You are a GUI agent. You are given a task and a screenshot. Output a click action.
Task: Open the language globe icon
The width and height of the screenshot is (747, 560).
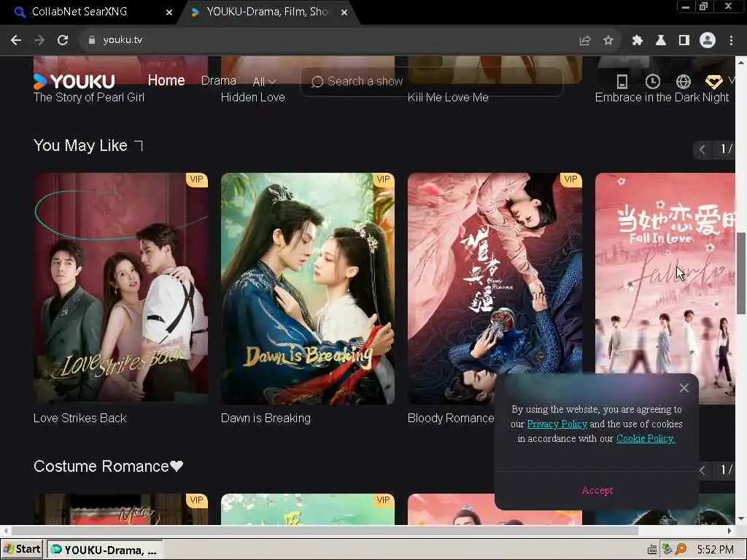683,82
